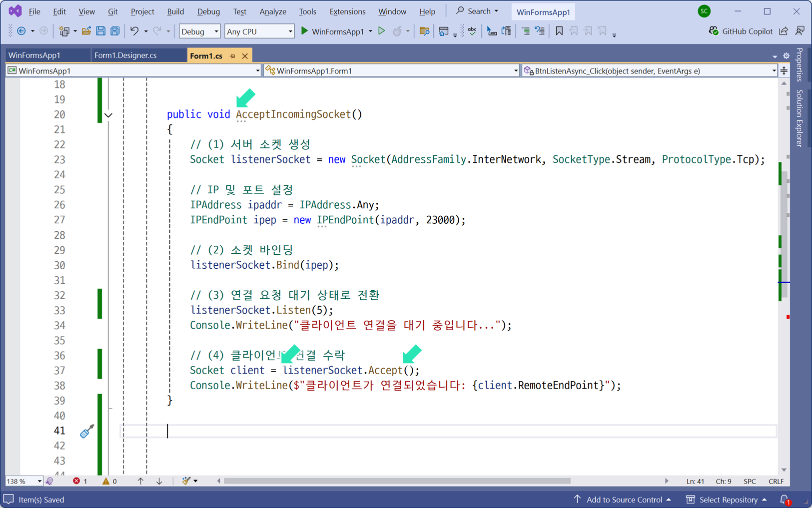Click the Find in Files folder-search icon
The width and height of the screenshot is (812, 508).
[x=424, y=31]
